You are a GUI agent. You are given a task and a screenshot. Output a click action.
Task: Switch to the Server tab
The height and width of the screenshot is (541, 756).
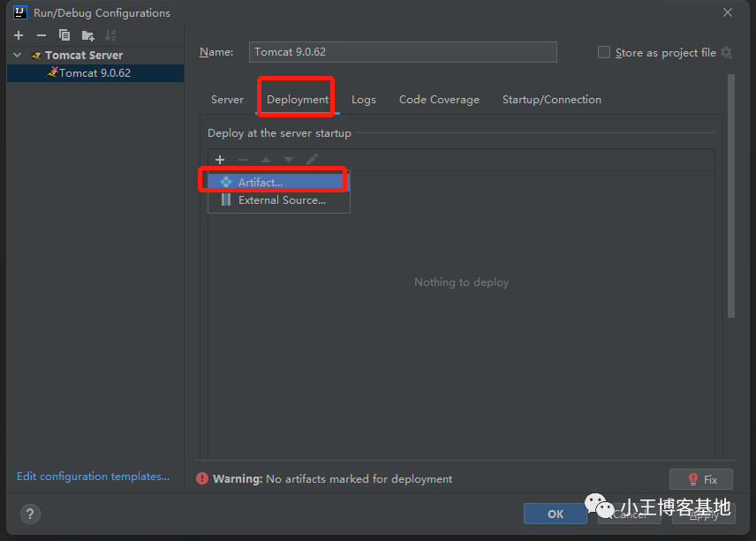[227, 100]
